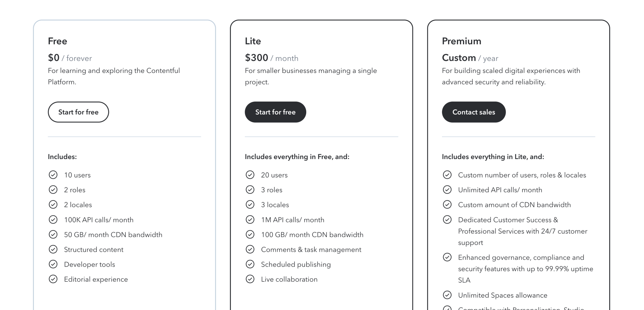The image size is (644, 310).
Task: Click the checkmark beside 100K API calls/ month
Action: pyautogui.click(x=53, y=219)
